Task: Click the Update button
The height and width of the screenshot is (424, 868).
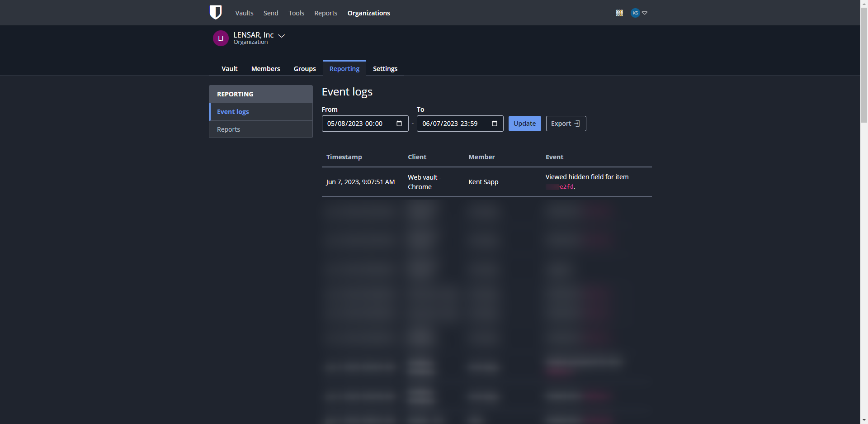Action: tap(524, 123)
